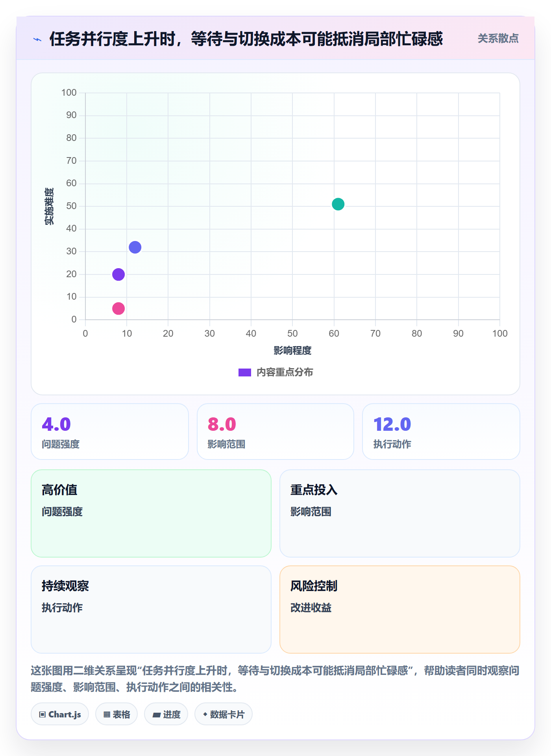Image resolution: width=551 pixels, height=756 pixels.
Task: Click the 进度 tag chip
Action: 166,714
